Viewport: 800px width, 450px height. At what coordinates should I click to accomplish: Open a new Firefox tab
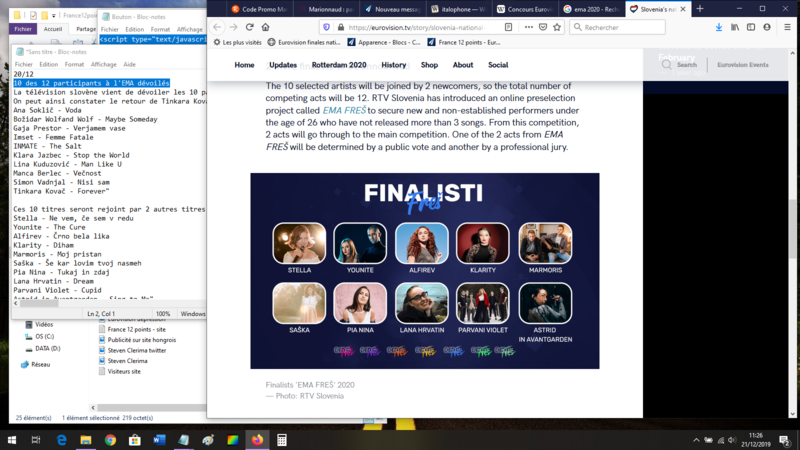pyautogui.click(x=700, y=9)
